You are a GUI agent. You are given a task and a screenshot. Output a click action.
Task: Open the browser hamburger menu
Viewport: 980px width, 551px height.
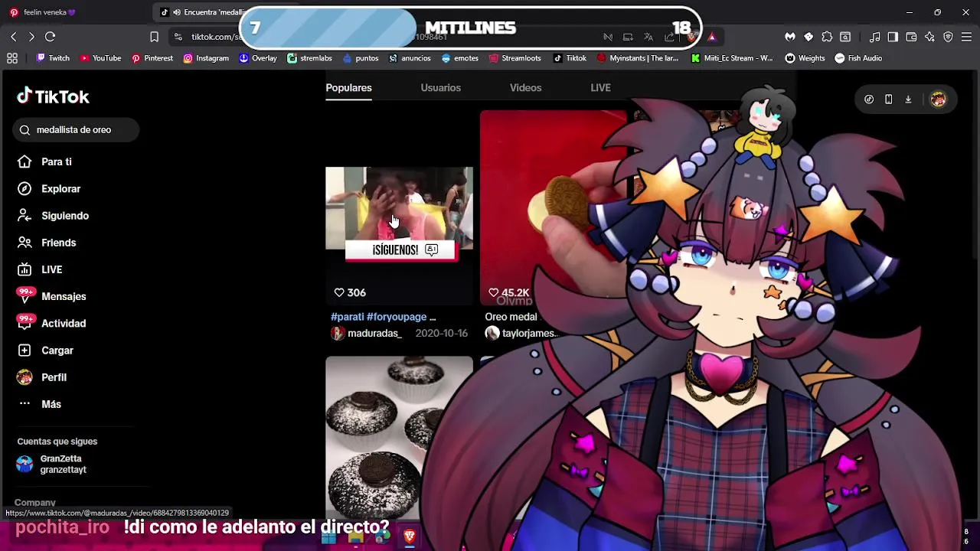[x=966, y=37]
